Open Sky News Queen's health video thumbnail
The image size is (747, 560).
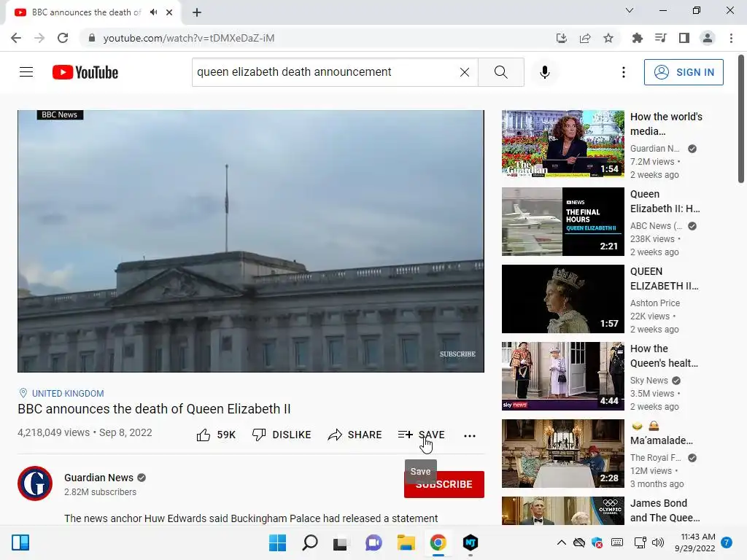(x=562, y=376)
